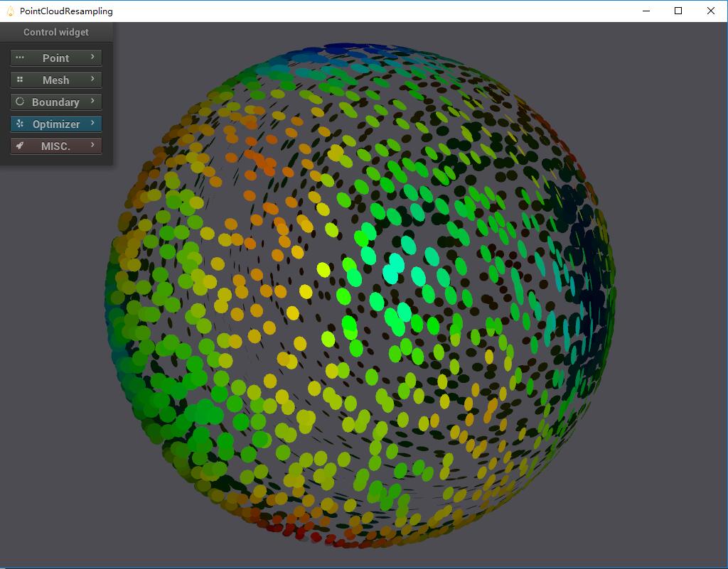
Task: Open the Optimizer chevron arrow
Action: click(92, 123)
